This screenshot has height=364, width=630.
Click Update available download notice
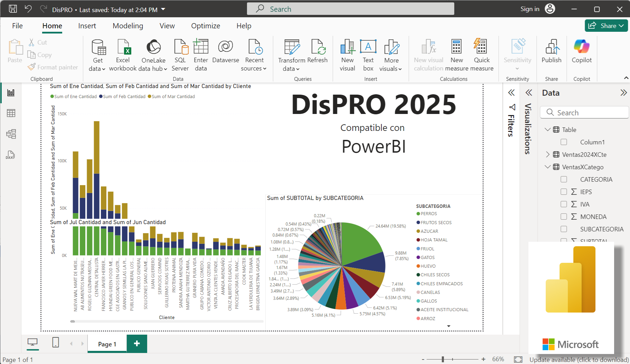579,360
